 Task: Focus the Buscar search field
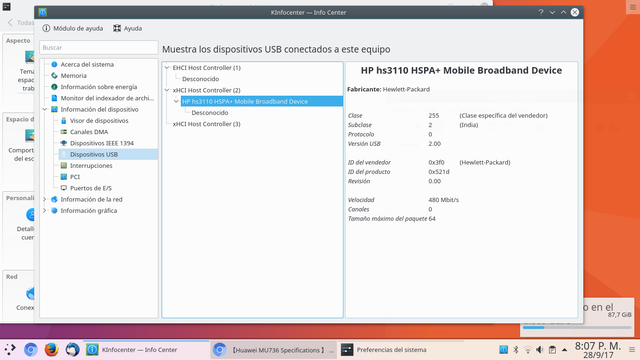(x=98, y=47)
